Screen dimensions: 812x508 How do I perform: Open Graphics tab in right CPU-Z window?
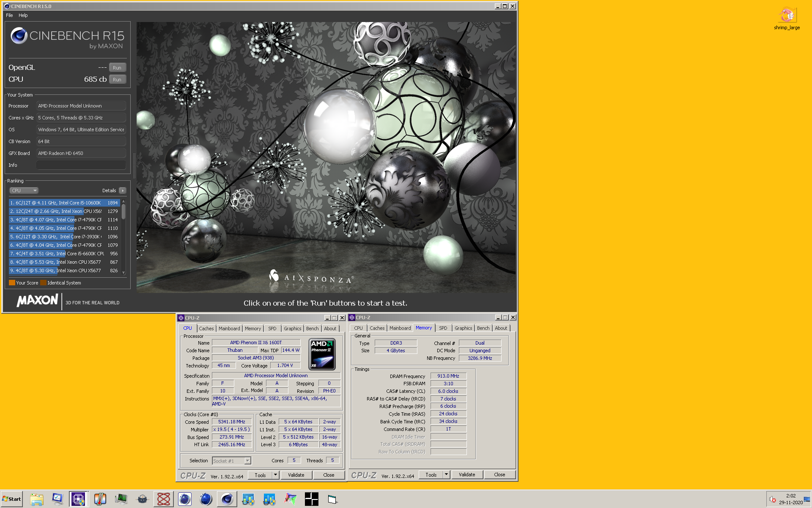(464, 328)
